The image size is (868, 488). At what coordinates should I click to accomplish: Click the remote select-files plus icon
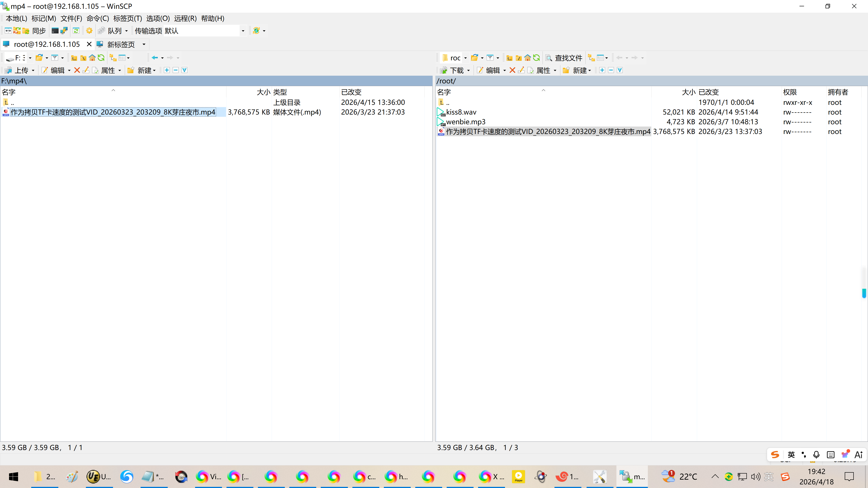602,70
